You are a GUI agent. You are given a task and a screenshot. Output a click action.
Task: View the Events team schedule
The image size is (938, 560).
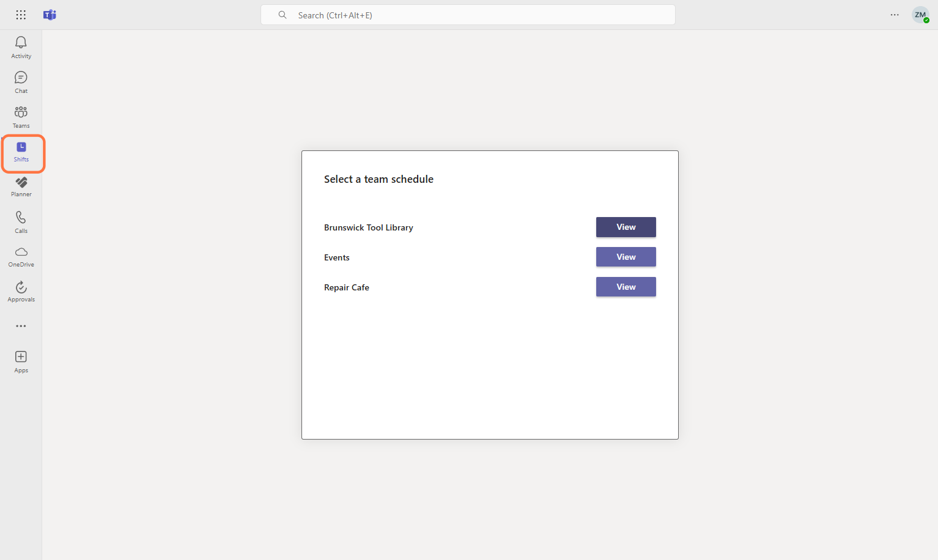(x=626, y=257)
